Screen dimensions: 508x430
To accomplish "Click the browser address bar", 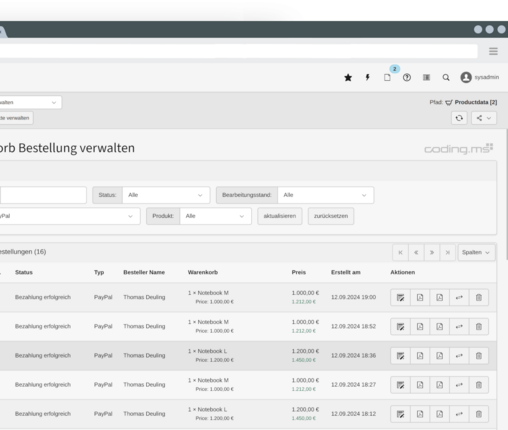I will 238,51.
